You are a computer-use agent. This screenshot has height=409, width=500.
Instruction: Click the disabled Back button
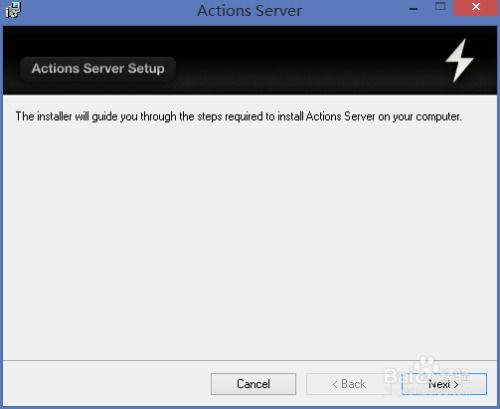coord(349,384)
